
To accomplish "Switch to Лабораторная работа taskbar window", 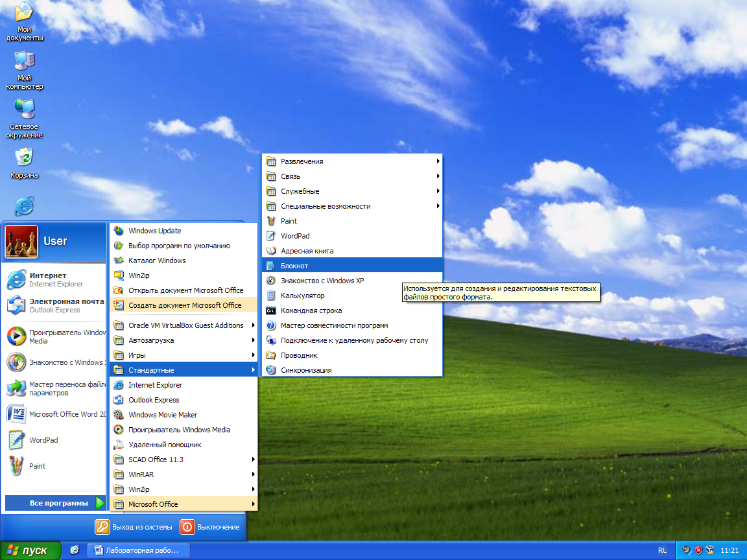I will click(139, 550).
